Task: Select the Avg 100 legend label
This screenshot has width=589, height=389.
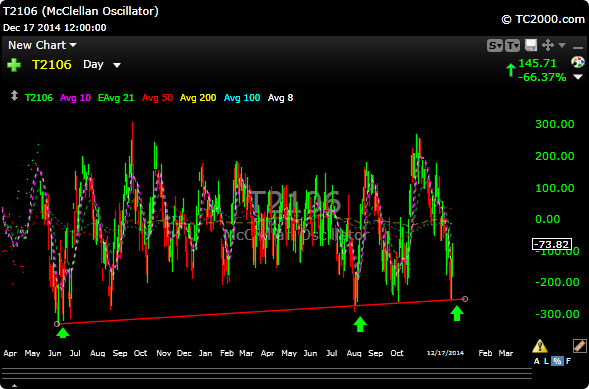Action: pos(242,98)
